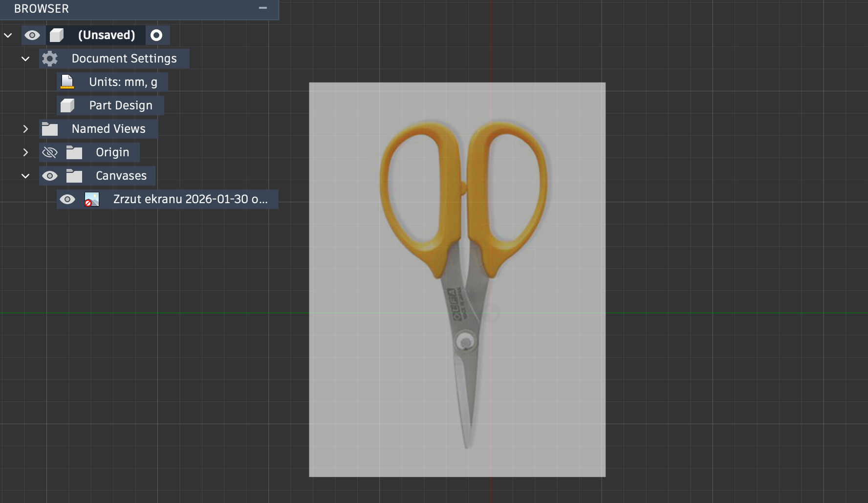Collapse the Document Settings node

pyautogui.click(x=25, y=59)
